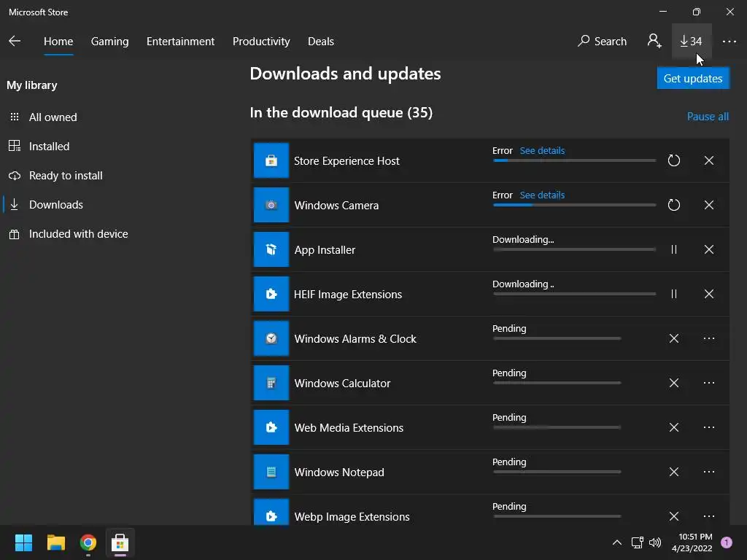Open the downloads indicator showing 34

pos(692,41)
